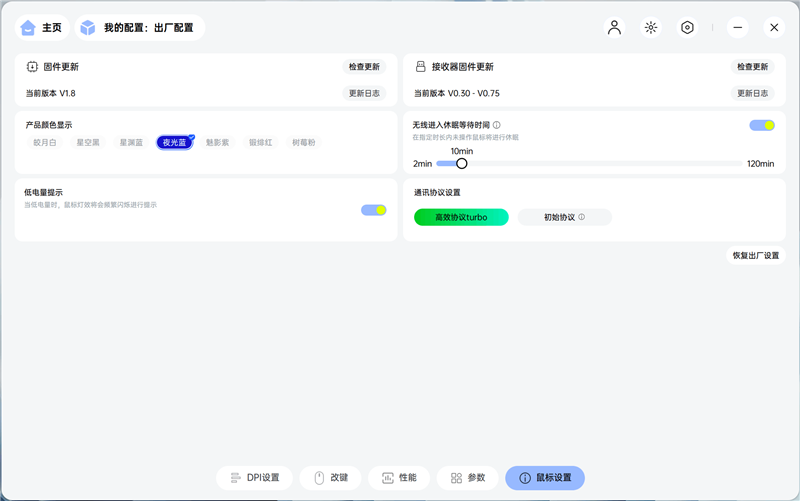Open the 鼠标设置 tab
800x501 pixels.
click(x=545, y=478)
